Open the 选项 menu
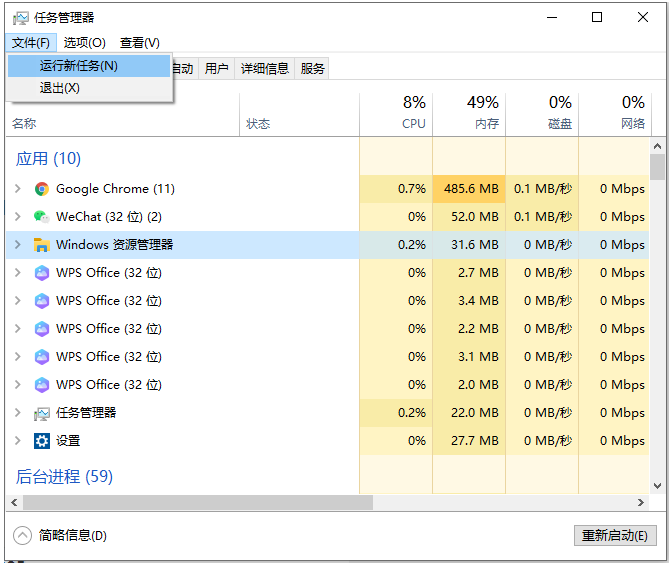 pyautogui.click(x=84, y=43)
